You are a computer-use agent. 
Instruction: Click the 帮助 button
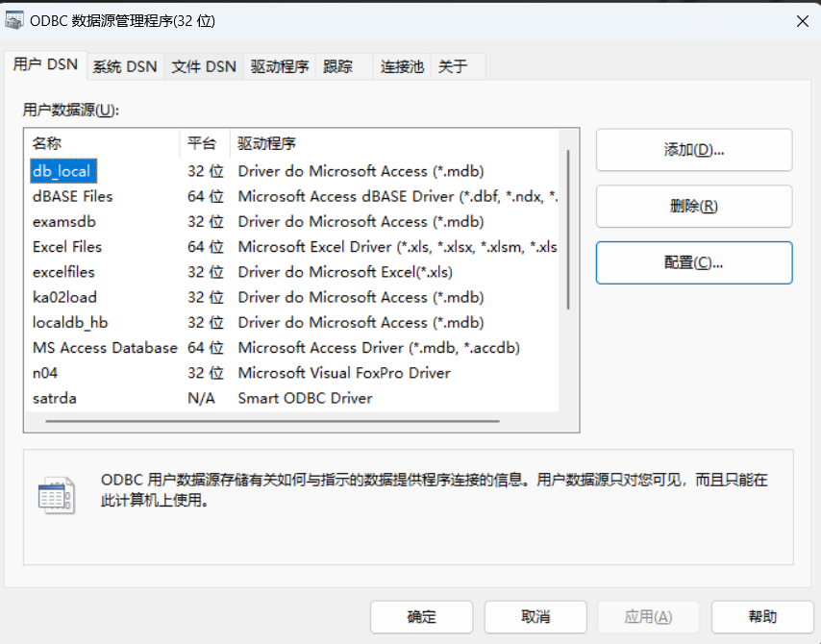tap(762, 617)
